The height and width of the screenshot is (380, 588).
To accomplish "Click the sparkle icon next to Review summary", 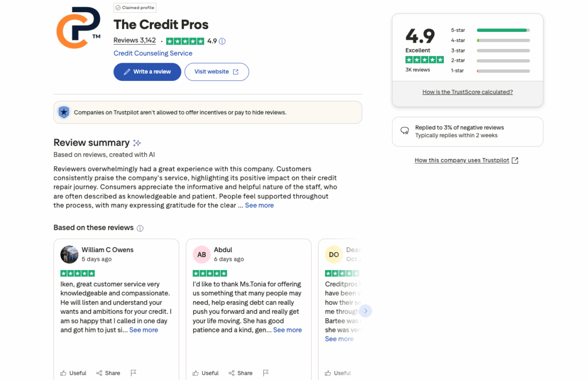I will (x=136, y=142).
